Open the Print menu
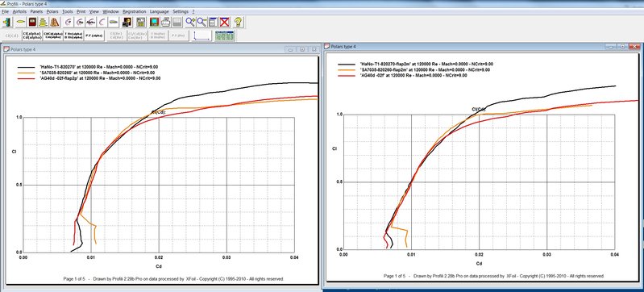The height and width of the screenshot is (292, 644). (x=81, y=11)
